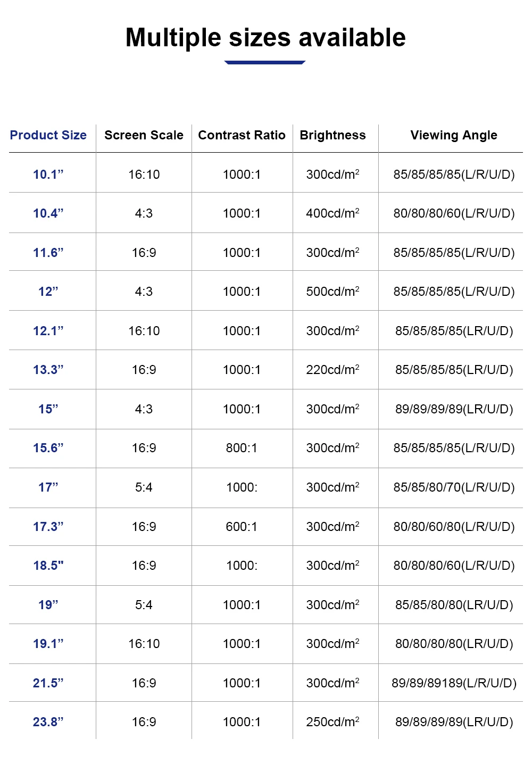Click the "Multiple sizes available" heading

(x=265, y=38)
